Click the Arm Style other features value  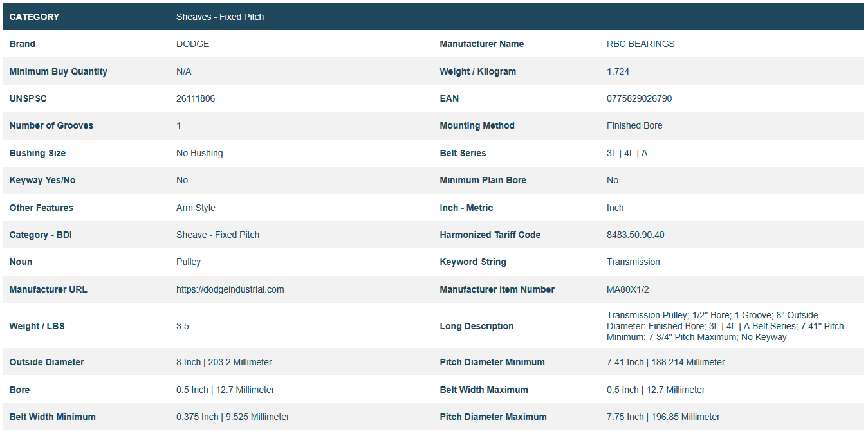(196, 208)
